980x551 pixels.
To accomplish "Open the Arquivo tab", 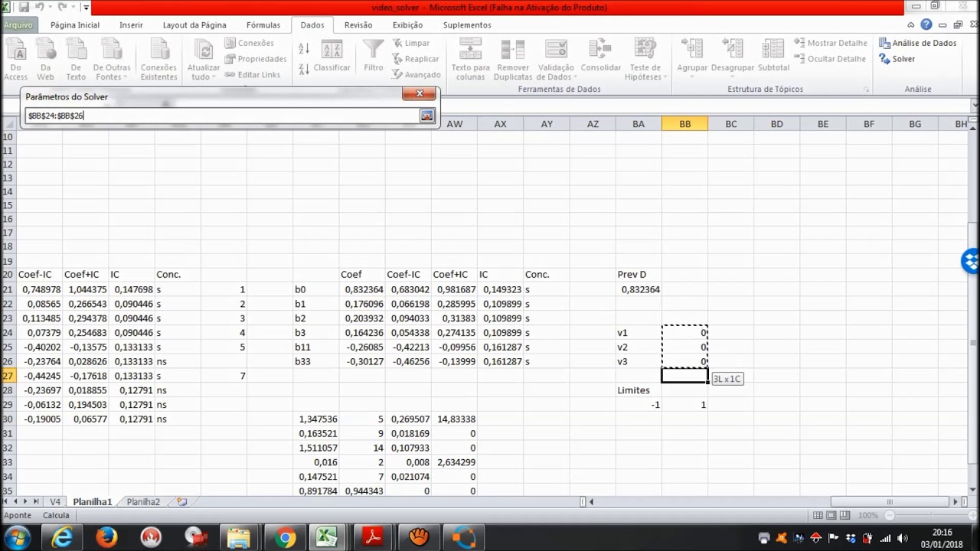I will [18, 24].
